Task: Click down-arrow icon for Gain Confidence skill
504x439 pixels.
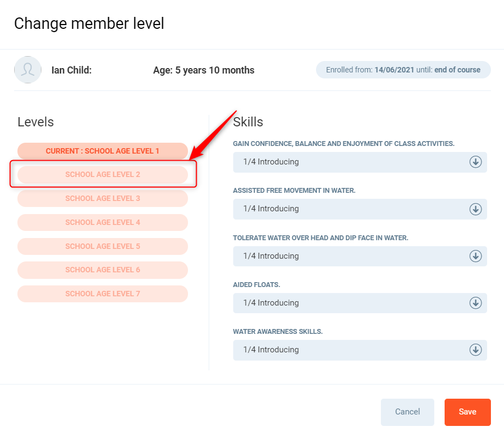Action: point(475,162)
